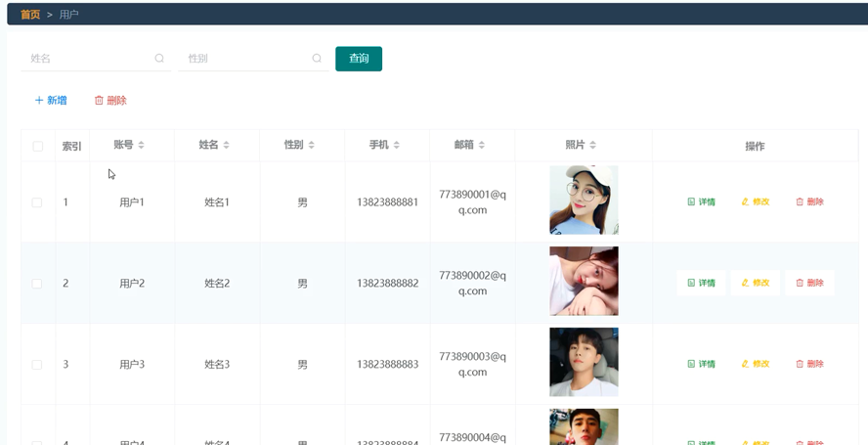This screenshot has width=868, height=445.
Task: Click the cell text 姓名1
Action: click(x=217, y=202)
